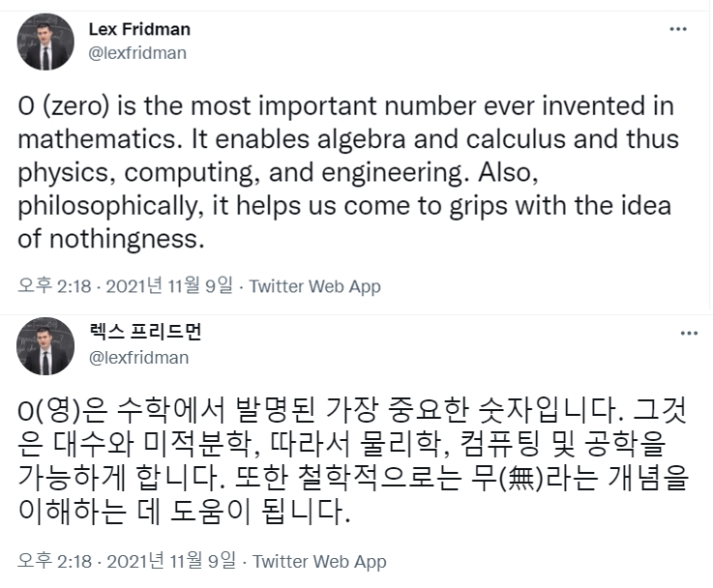Open the 렉스 프리드먼 display name link
Image resolution: width=713 pixels, height=588 pixels.
click(145, 333)
